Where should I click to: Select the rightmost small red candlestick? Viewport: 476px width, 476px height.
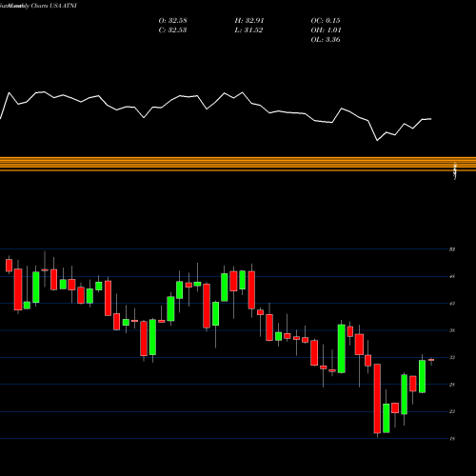coord(431,360)
